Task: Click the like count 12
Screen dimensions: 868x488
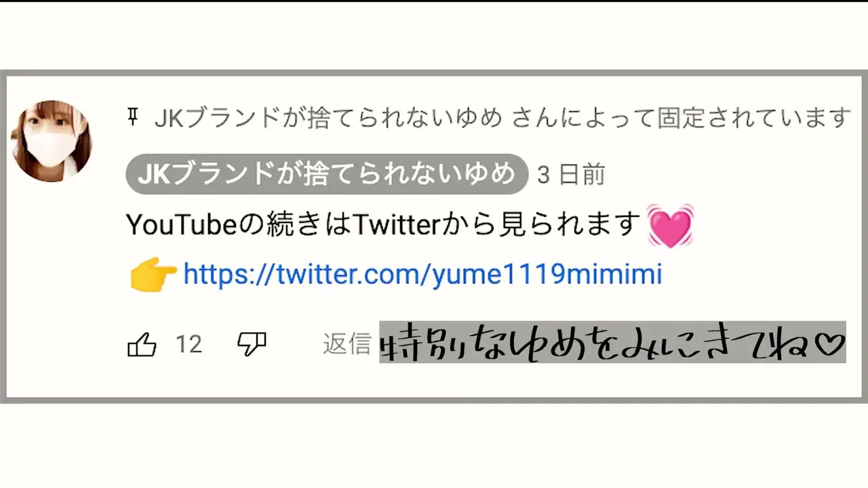Action: click(189, 344)
